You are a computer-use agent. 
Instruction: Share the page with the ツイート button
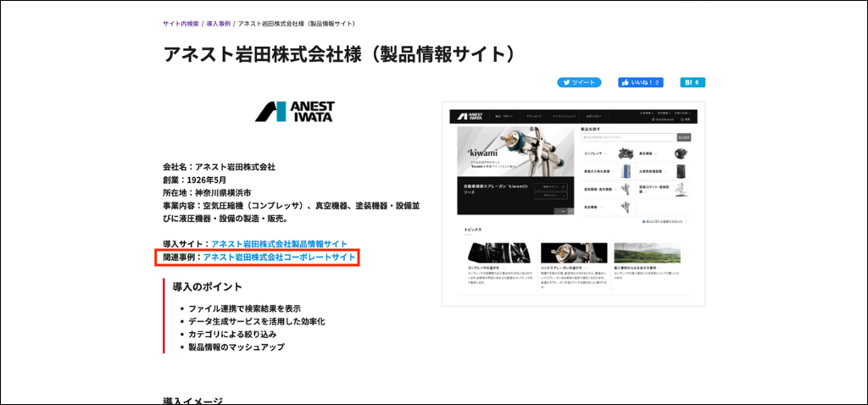point(579,82)
